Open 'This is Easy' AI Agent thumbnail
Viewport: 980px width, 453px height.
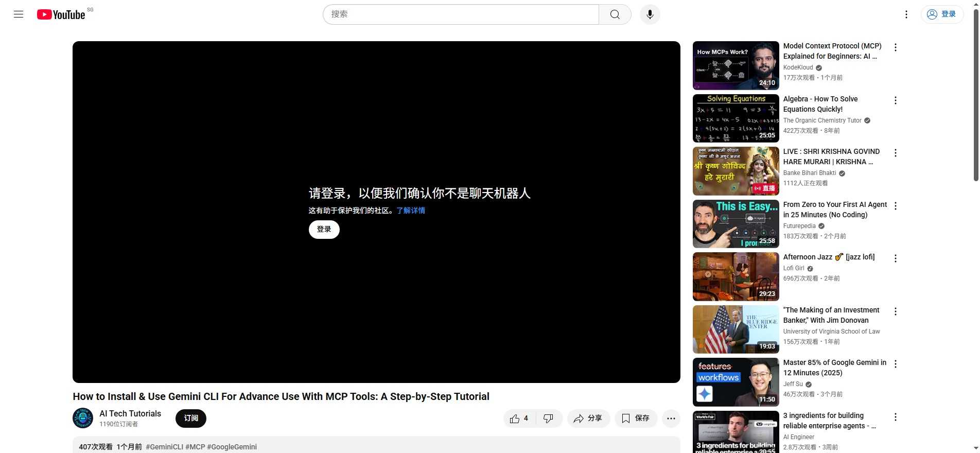[736, 224]
